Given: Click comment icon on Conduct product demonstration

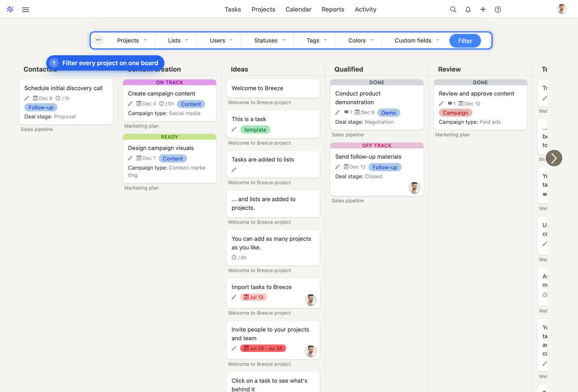Looking at the screenshot, I should pos(346,112).
